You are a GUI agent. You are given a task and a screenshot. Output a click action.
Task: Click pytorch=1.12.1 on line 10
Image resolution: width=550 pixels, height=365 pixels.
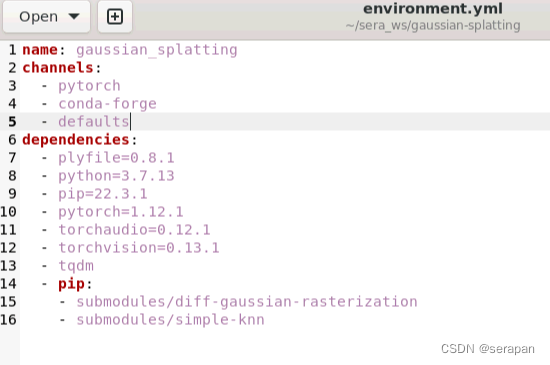(x=121, y=212)
